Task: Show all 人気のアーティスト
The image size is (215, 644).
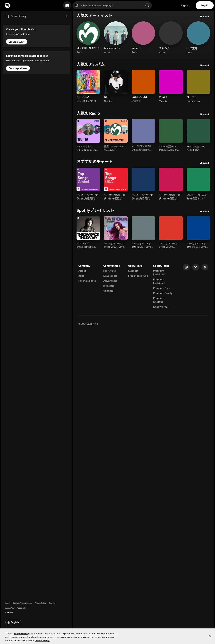Action: click(x=204, y=17)
